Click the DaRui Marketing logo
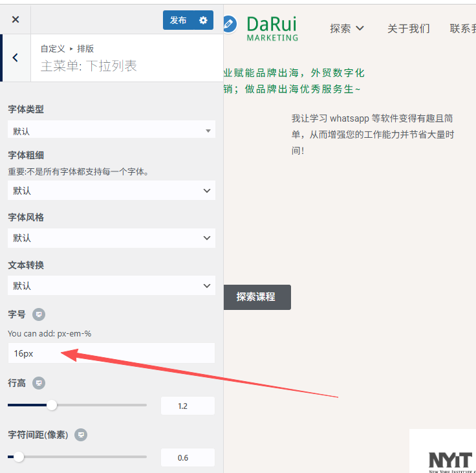 pos(272,28)
